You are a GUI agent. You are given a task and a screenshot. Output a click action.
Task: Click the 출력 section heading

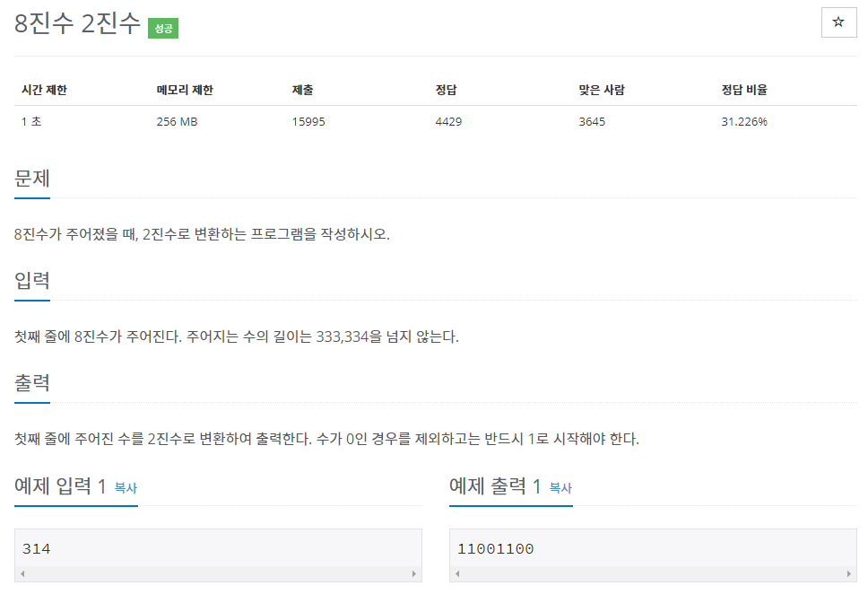pos(32,383)
